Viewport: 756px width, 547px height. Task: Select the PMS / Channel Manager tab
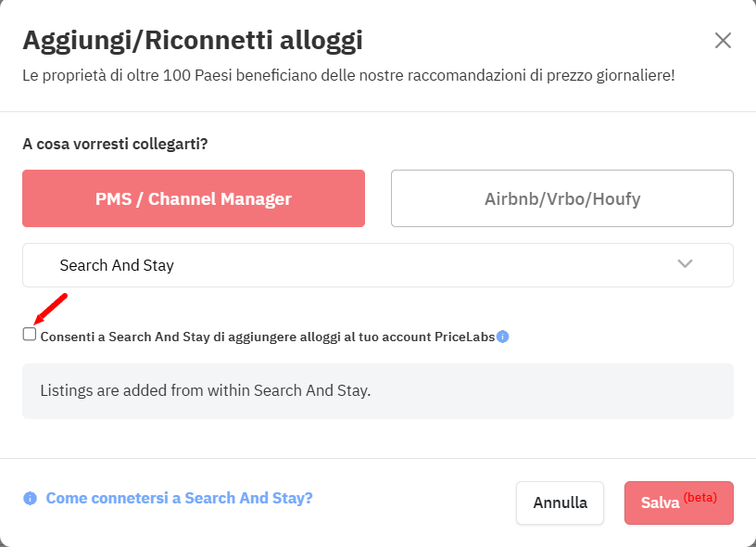194,198
